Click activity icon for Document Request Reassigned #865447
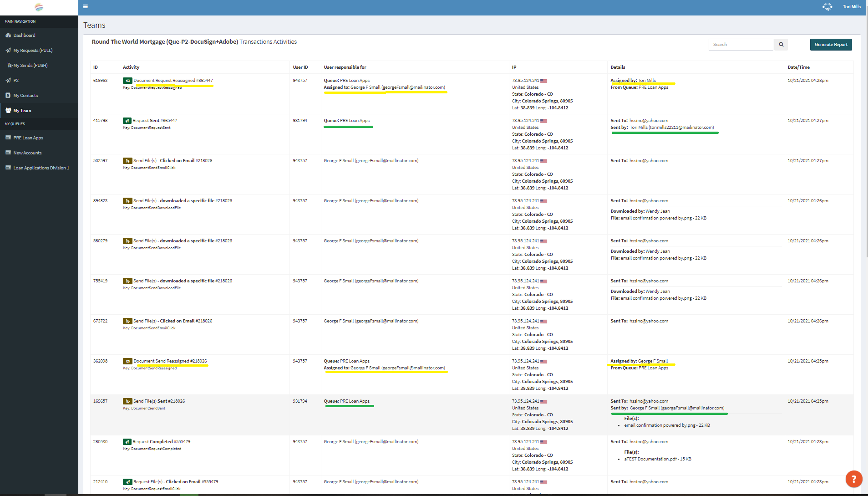 (127, 81)
